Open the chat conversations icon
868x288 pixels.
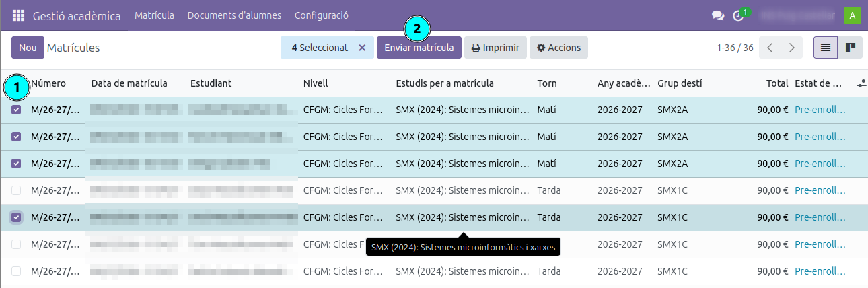(718, 15)
